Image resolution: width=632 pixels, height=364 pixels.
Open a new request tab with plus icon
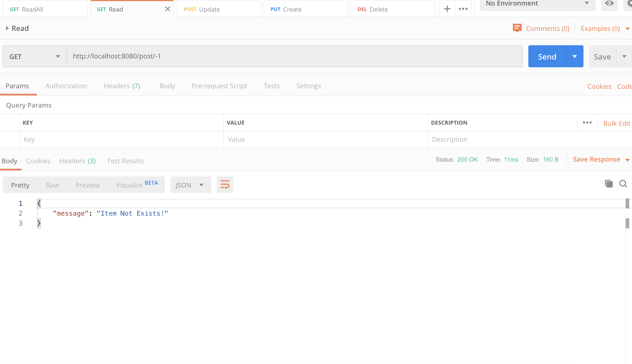[x=447, y=9]
